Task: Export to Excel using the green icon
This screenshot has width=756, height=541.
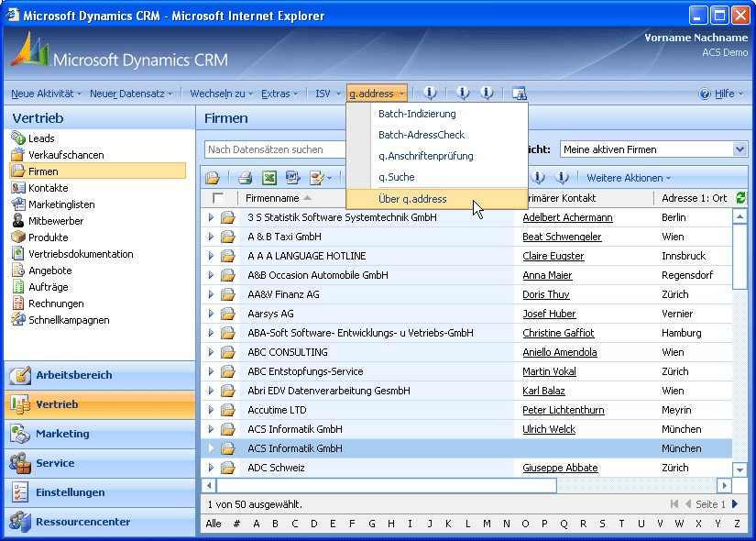Action: pos(269,178)
